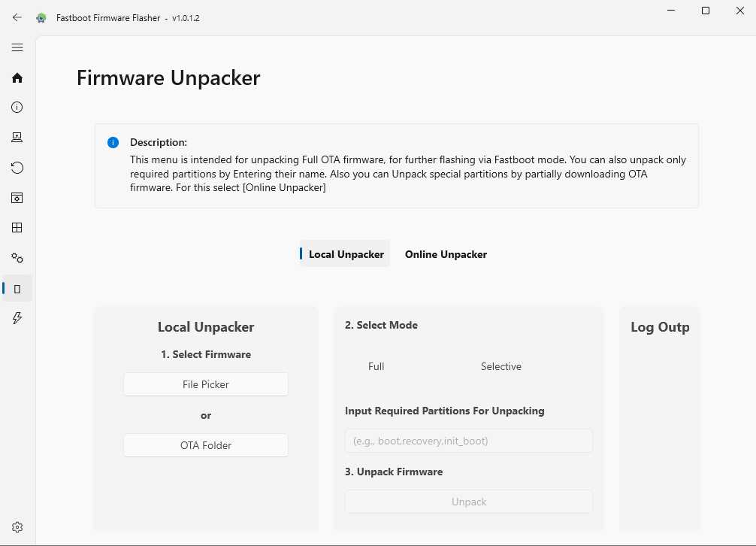Choose the Selective unpack mode
756x546 pixels.
tap(500, 366)
